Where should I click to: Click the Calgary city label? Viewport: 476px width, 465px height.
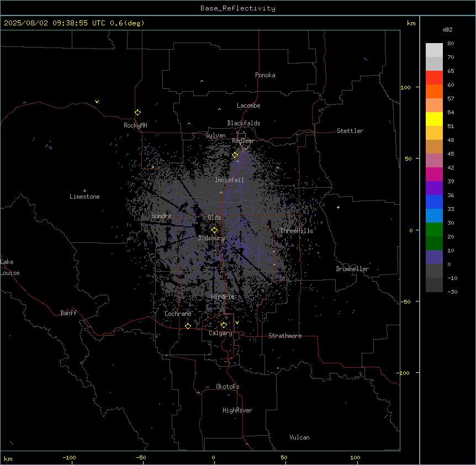[x=220, y=333]
